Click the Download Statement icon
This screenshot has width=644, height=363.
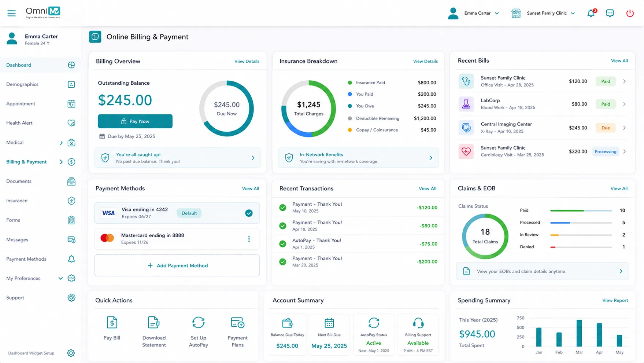154,323
